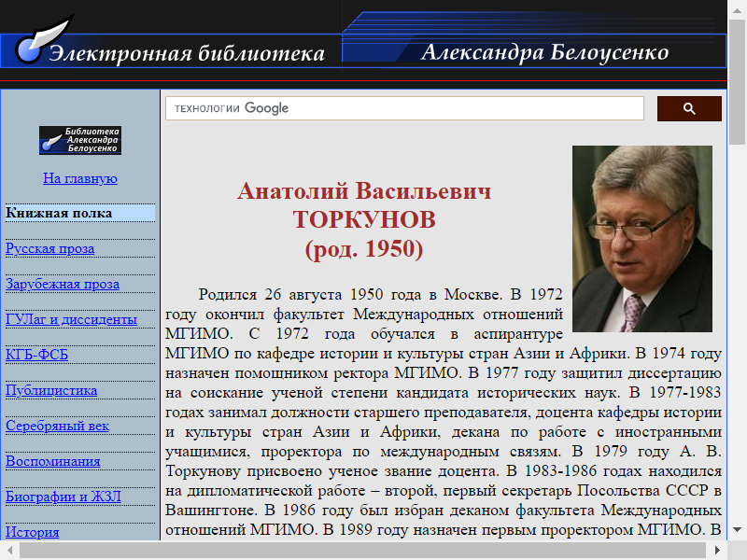The height and width of the screenshot is (560, 747).
Task: Click the portrait photo of Torkunov
Action: click(x=642, y=239)
